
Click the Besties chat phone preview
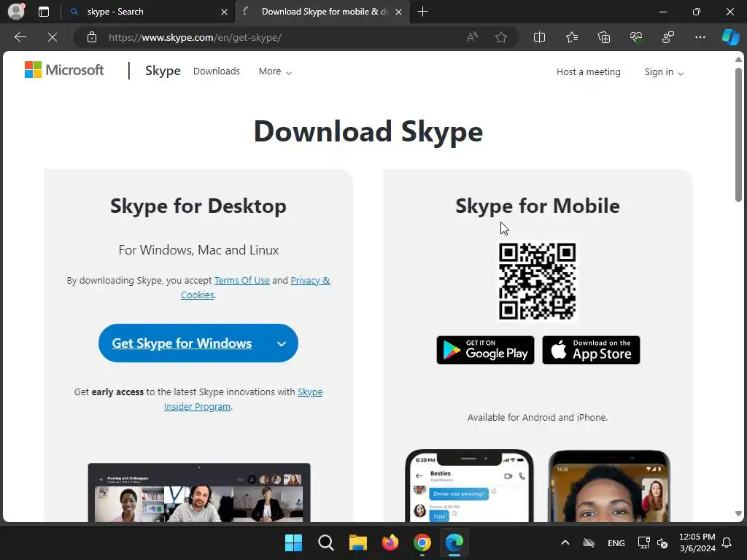tap(469, 486)
